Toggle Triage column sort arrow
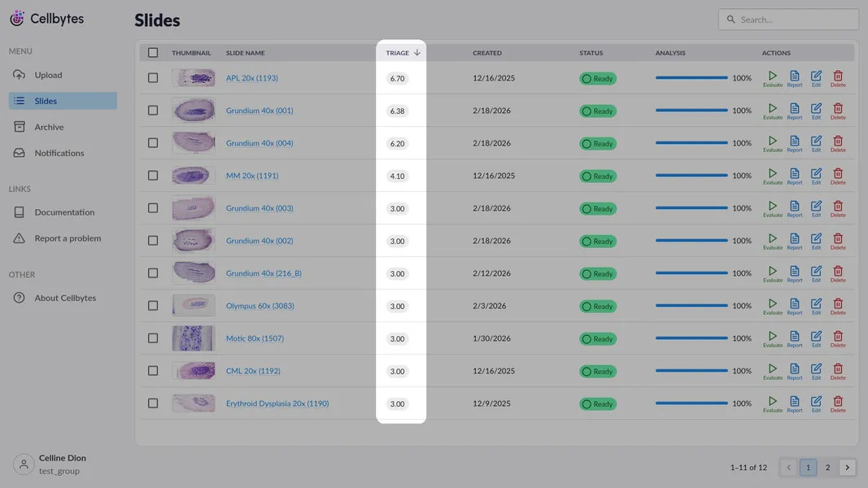Screen dimensions: 868x488 tap(417, 53)
